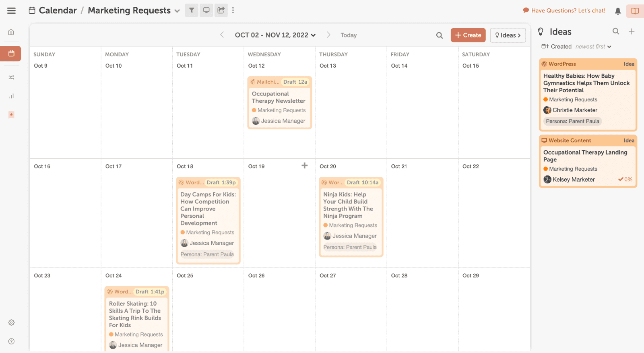This screenshot has height=353, width=644.
Task: Open the hamburger main menu
Action: coord(11,11)
